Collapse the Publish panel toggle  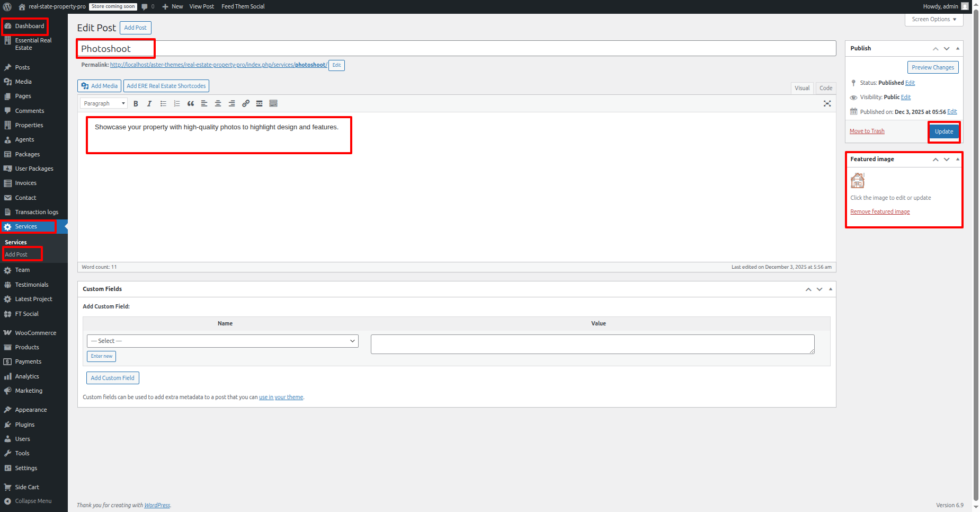tap(957, 48)
